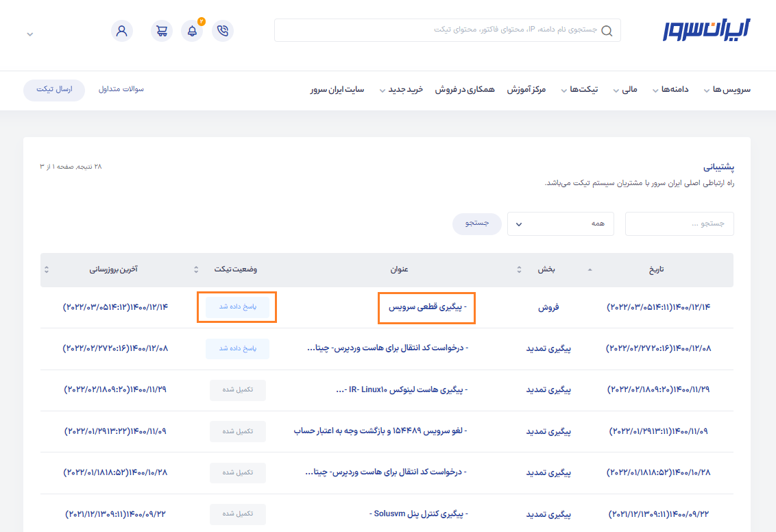
Task: Sort table by آخرین بروزرسانی column
Action: click(x=47, y=269)
